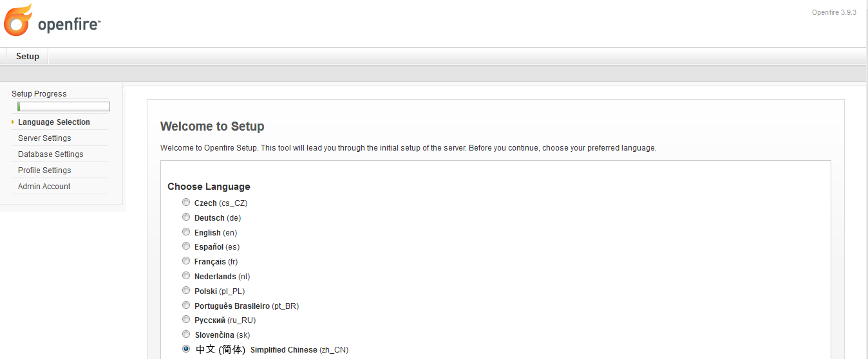Viewport: 868px width, 359px height.
Task: Select Português Brasileiro radio button
Action: tap(186, 306)
